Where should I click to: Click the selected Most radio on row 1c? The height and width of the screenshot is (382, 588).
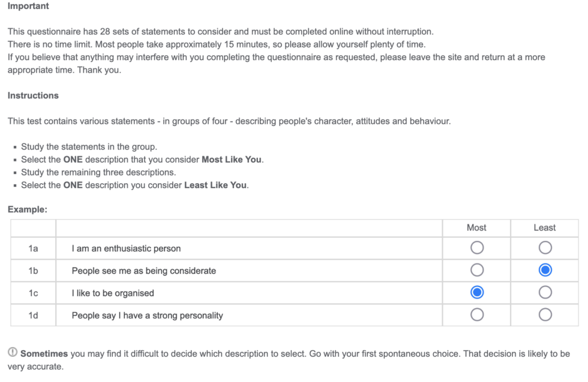click(x=476, y=292)
